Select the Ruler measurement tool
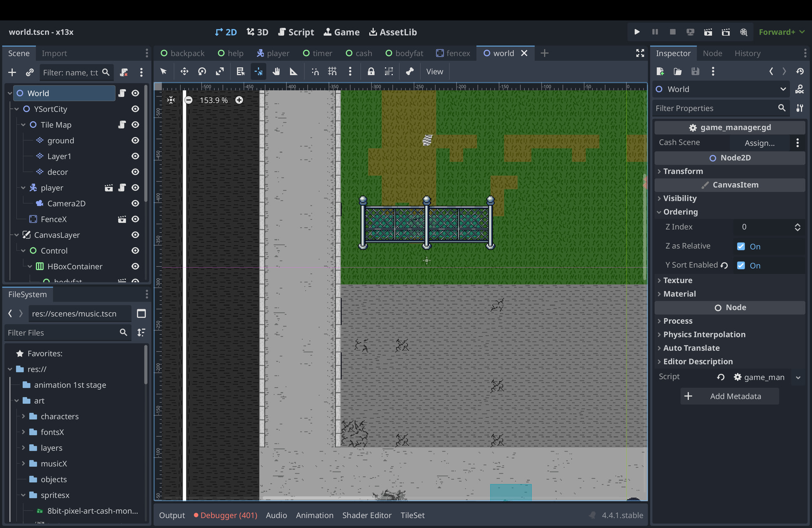This screenshot has height=528, width=812. [x=294, y=71]
